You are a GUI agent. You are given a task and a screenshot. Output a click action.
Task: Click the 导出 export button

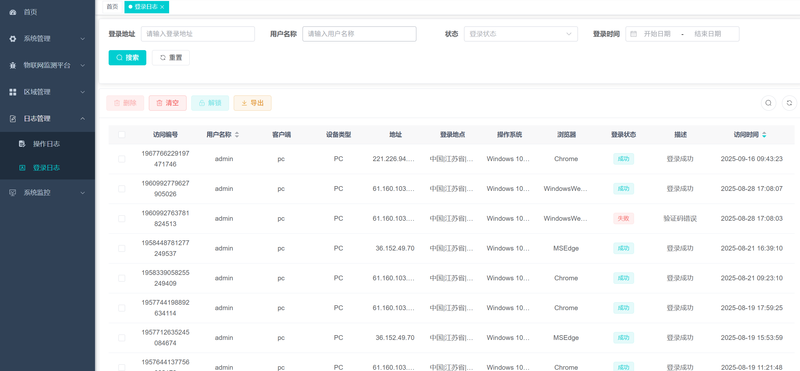[x=253, y=103]
